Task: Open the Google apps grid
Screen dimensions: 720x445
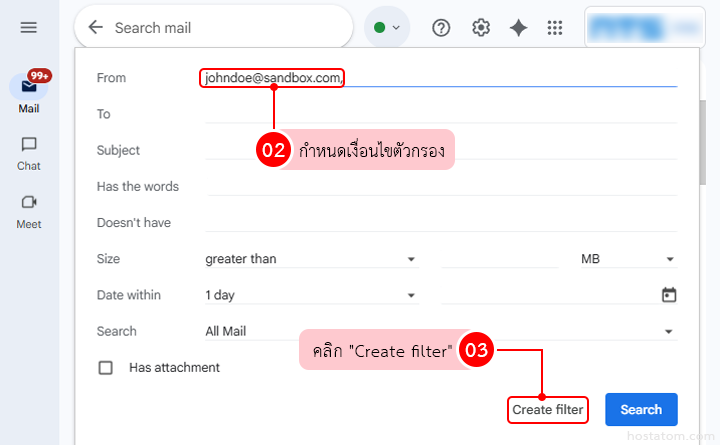Action: (555, 28)
